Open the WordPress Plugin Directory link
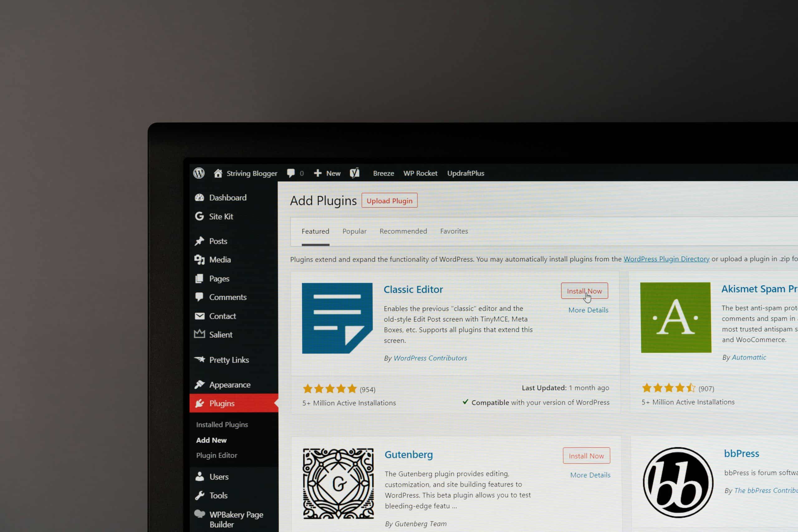Viewport: 798px width, 532px height. (x=666, y=259)
